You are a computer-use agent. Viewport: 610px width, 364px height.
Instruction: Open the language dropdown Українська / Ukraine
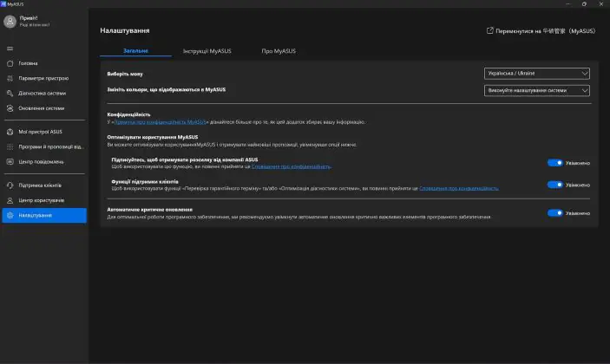537,74
